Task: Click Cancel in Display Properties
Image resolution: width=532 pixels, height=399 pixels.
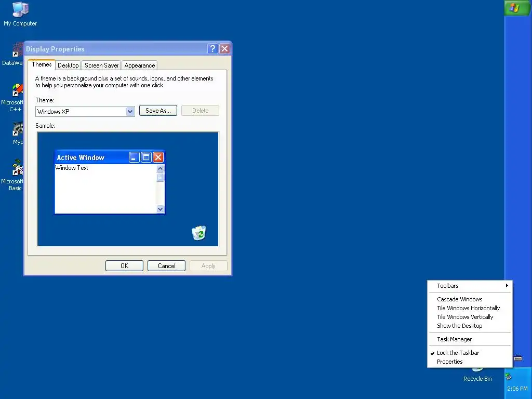Action: click(166, 265)
